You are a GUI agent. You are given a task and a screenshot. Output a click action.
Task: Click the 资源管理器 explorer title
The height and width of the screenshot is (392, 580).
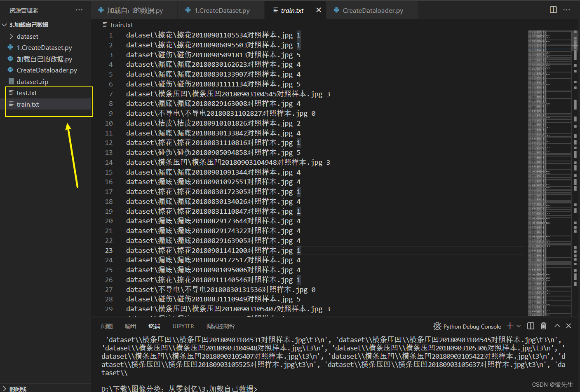click(23, 10)
